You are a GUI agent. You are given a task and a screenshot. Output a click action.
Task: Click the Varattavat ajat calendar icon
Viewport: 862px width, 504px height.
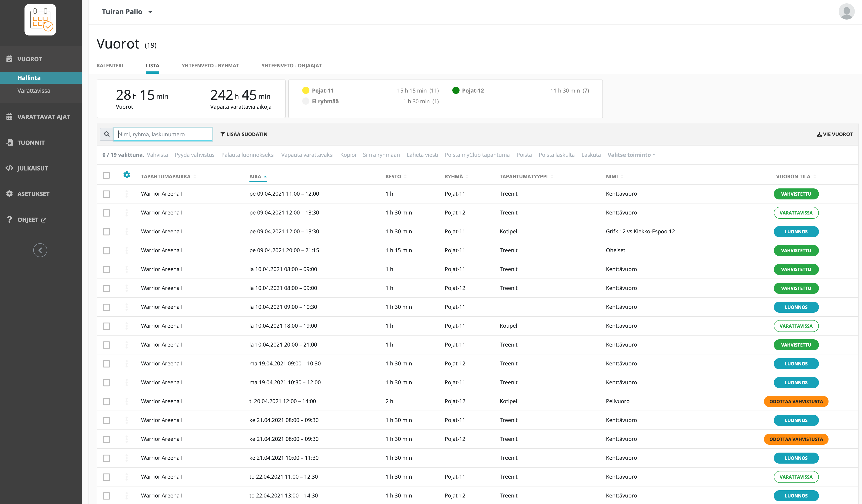click(x=9, y=117)
